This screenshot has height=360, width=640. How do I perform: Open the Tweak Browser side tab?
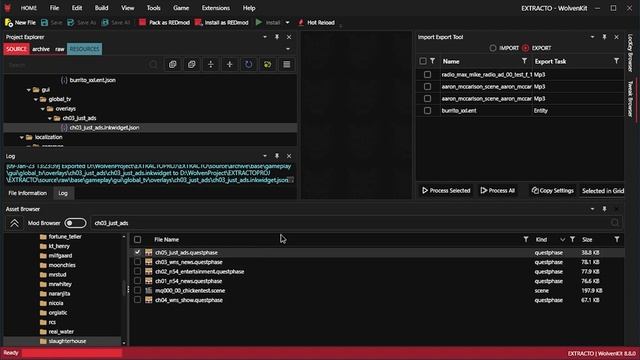631,99
